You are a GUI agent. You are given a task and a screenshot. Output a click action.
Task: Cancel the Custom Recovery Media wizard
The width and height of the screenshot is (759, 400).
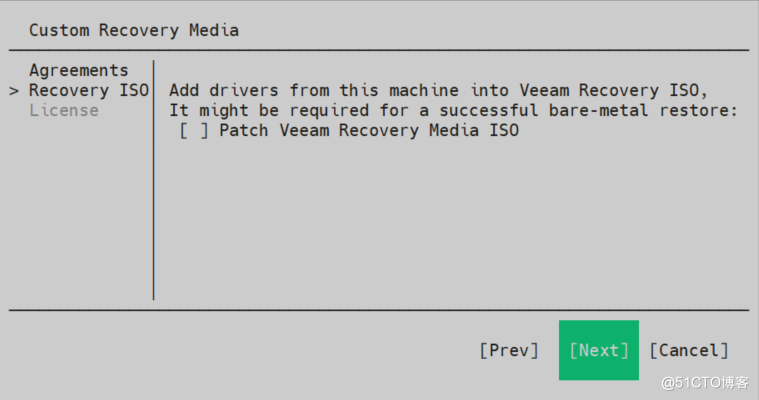689,350
